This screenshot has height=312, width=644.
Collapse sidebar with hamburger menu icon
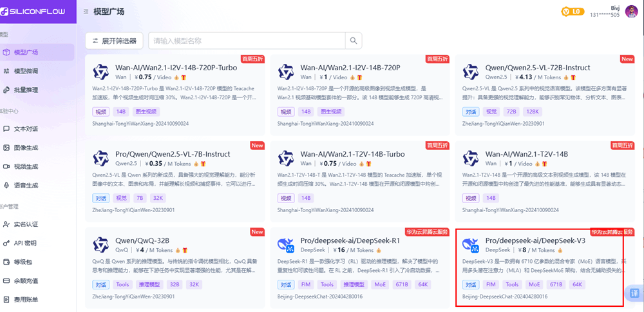(x=86, y=12)
